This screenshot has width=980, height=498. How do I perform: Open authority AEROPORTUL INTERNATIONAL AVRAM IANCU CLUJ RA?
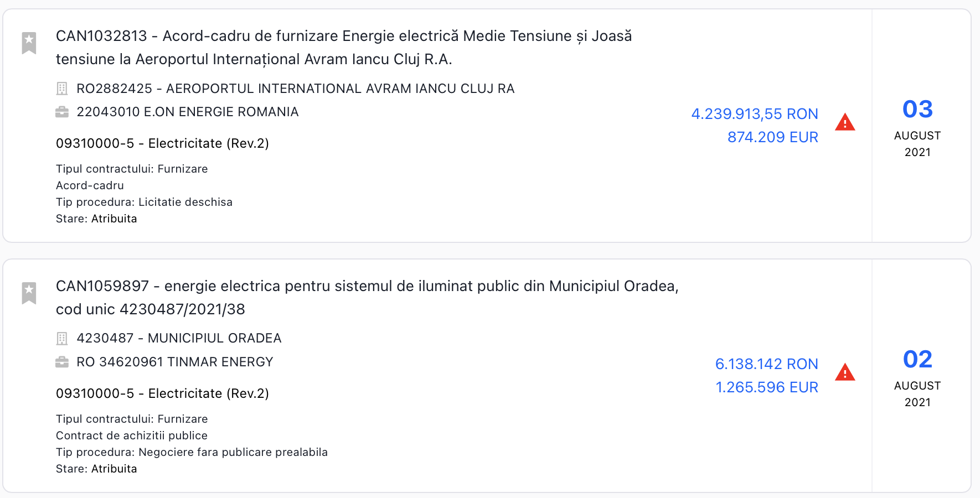tap(296, 89)
